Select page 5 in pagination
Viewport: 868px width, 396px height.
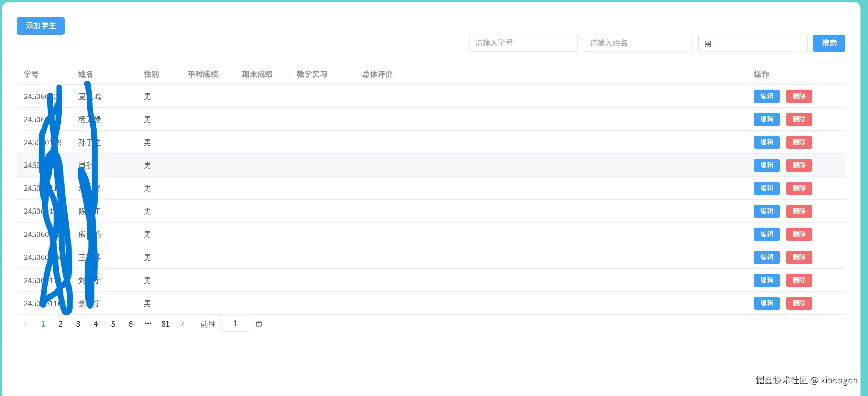[113, 323]
